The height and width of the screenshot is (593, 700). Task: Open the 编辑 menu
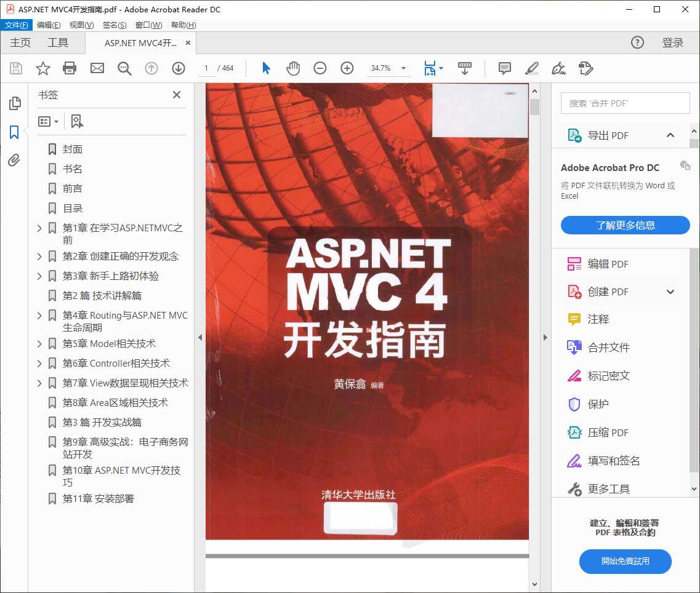point(48,25)
